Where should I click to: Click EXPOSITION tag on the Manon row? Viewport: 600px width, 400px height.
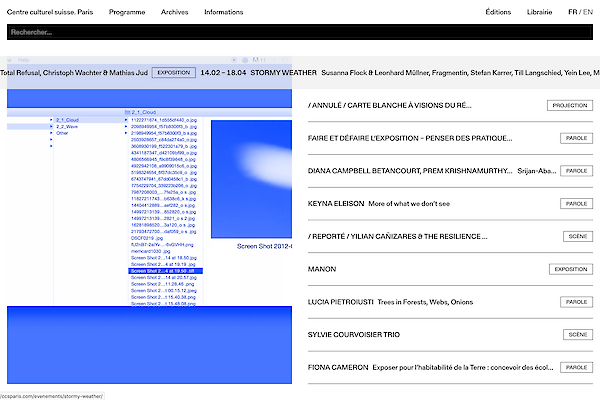point(570,270)
